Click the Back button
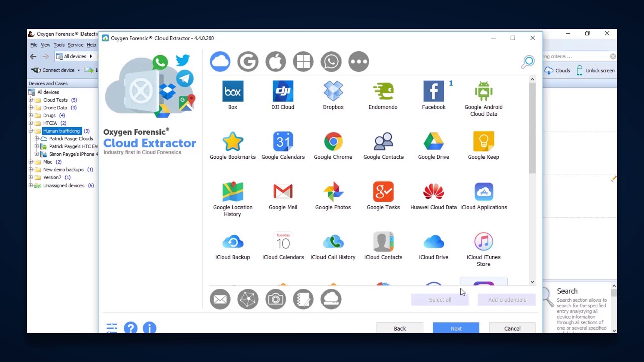This screenshot has width=644, height=362. pyautogui.click(x=399, y=328)
